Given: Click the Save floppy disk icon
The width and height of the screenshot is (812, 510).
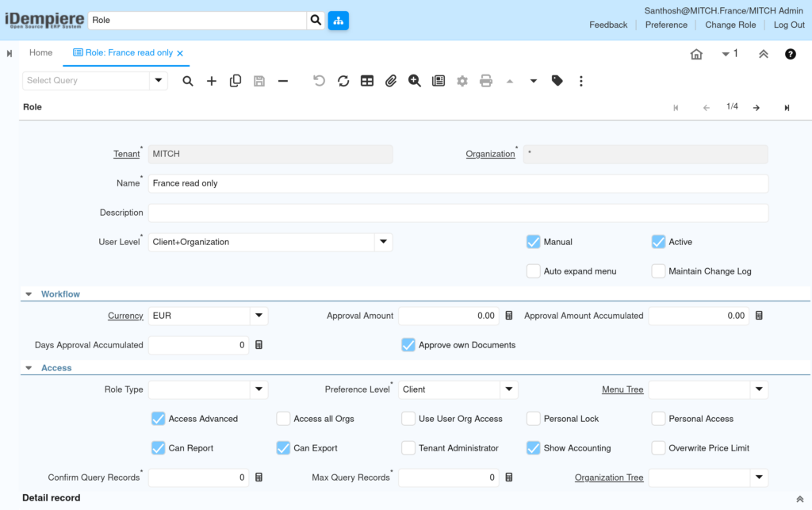Looking at the screenshot, I should (x=259, y=81).
